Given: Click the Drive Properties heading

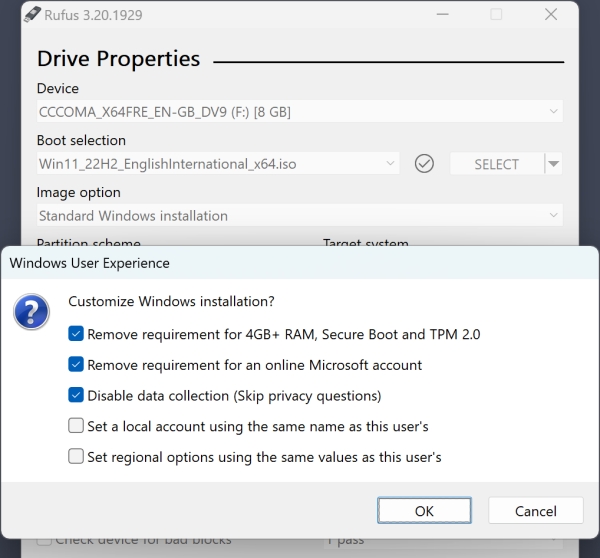Looking at the screenshot, I should click(118, 59).
